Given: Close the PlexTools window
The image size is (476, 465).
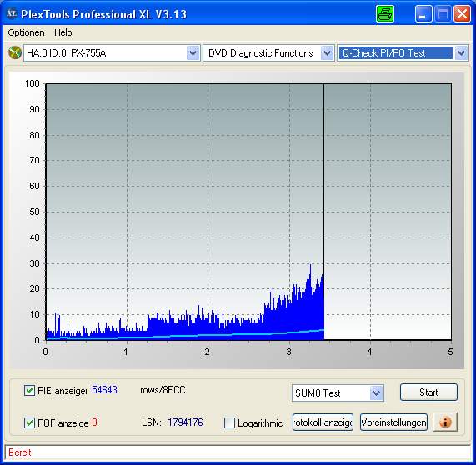Looking at the screenshot, I should pos(462,14).
